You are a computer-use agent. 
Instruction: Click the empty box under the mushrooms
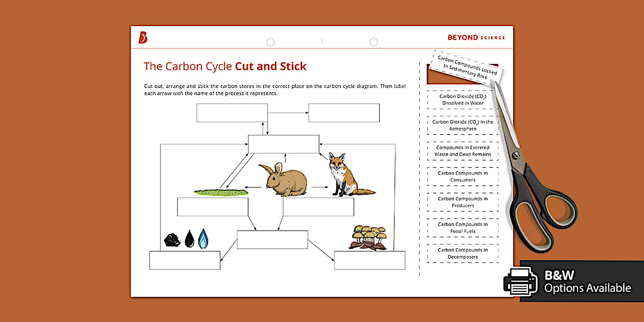pos(370,260)
